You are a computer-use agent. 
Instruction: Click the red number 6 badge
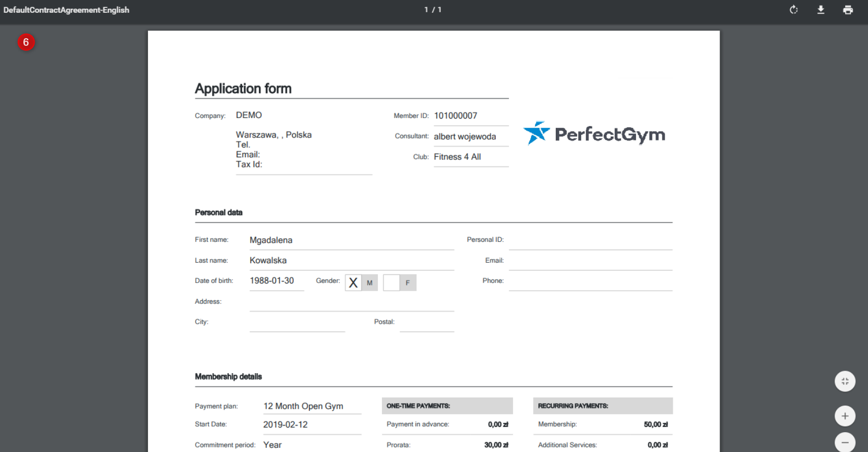click(26, 42)
